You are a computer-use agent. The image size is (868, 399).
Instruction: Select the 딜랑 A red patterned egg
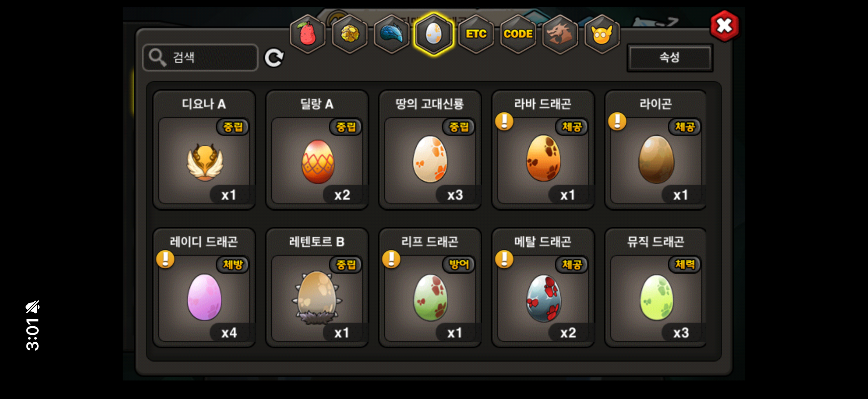tap(317, 150)
